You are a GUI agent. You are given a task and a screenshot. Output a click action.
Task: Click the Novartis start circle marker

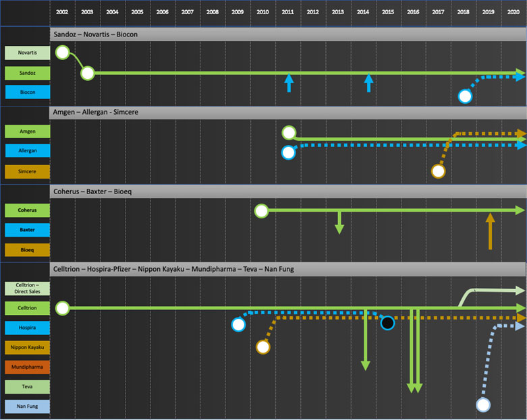click(x=63, y=53)
